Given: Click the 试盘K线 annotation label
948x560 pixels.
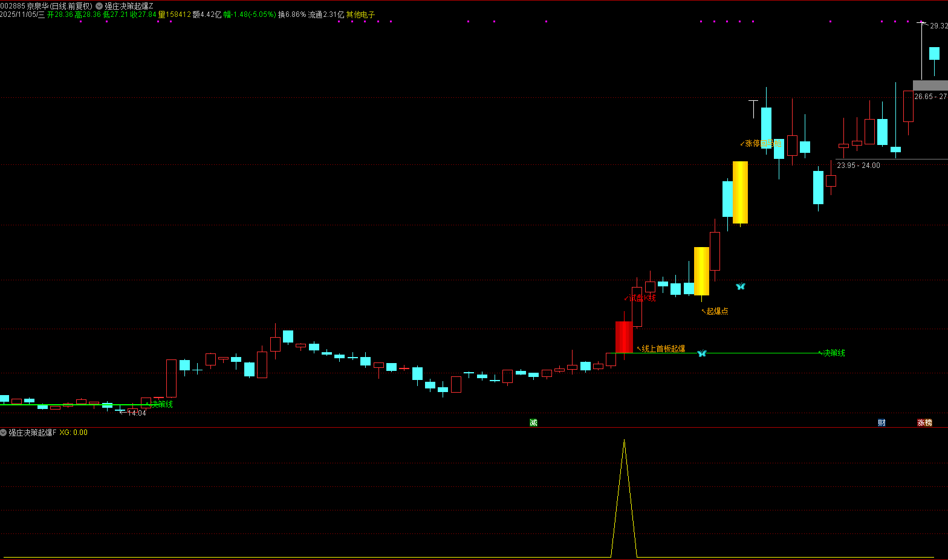Looking at the screenshot, I should [642, 298].
